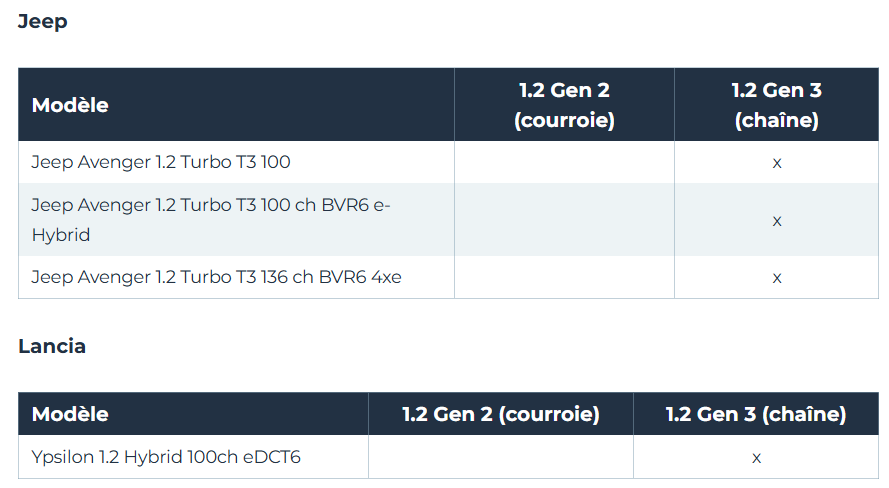
Task: Select the Ypsilon 1.2 Hybrid 100ch eDCT6 cell
Action: click(x=166, y=457)
